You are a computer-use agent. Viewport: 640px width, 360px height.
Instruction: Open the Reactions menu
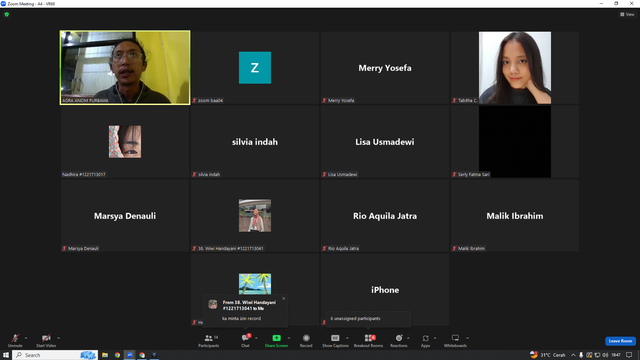click(399, 340)
